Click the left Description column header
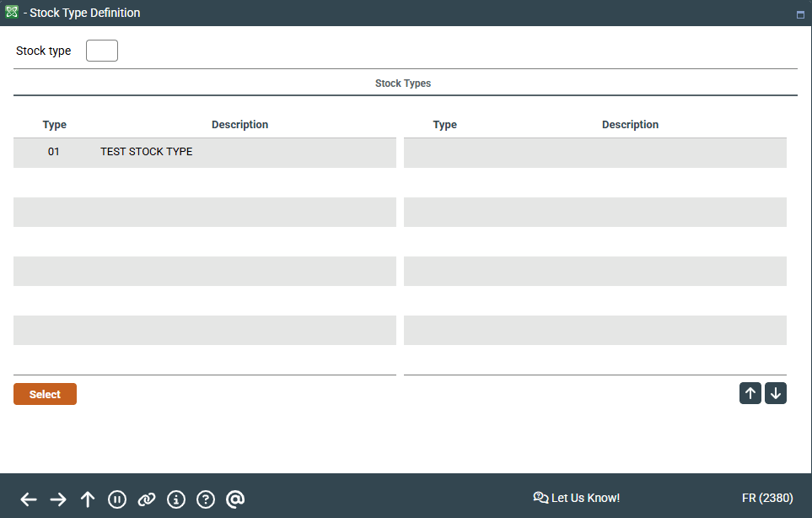812x518 pixels. 239,125
